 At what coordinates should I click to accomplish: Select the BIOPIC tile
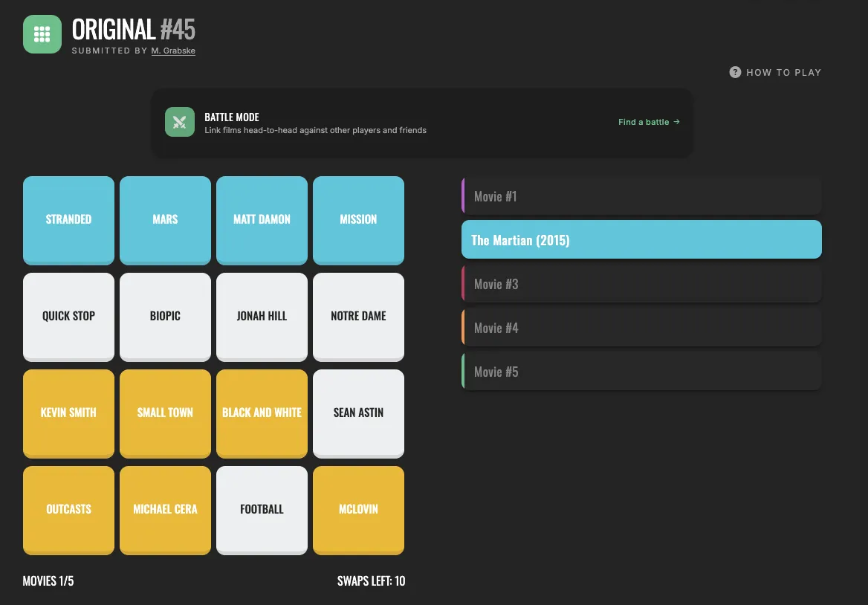166,317
